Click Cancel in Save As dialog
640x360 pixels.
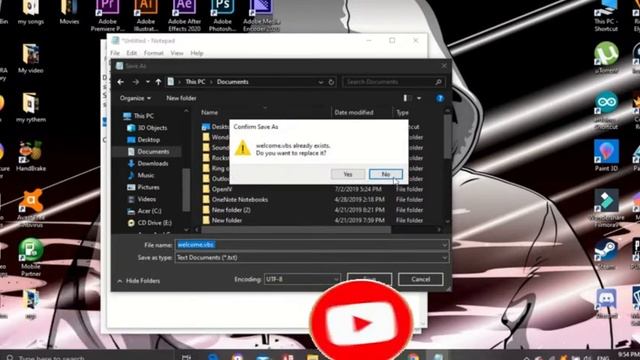pos(420,279)
